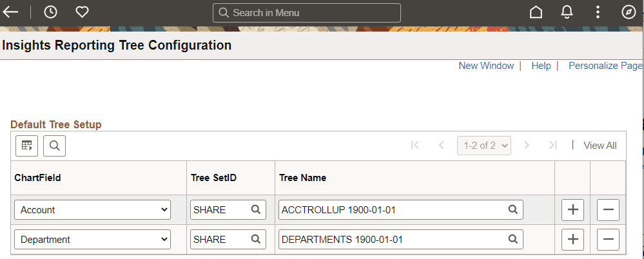Click the Tree Name column header
The width and height of the screenshot is (644, 259).
tap(303, 178)
